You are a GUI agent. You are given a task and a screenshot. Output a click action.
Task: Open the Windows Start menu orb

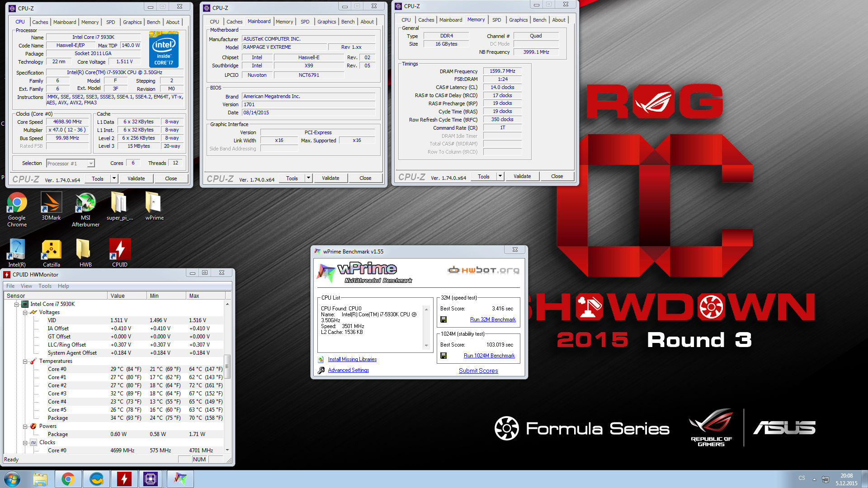click(12, 479)
